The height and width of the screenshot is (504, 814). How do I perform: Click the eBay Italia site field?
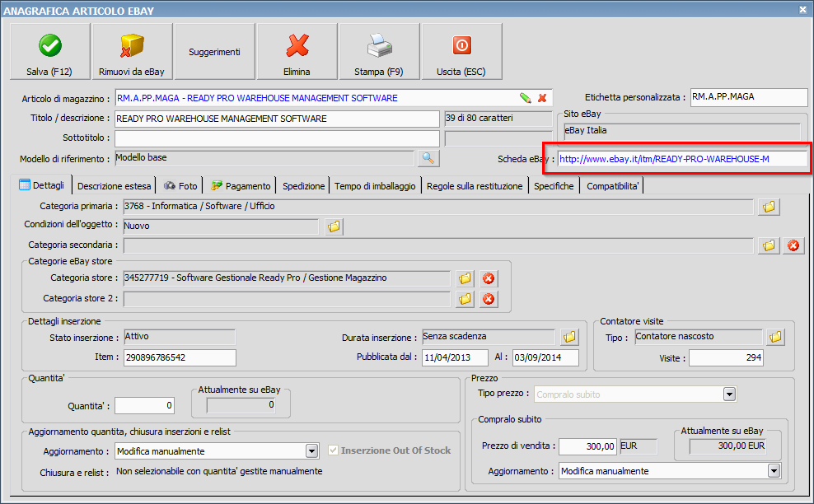(x=682, y=131)
